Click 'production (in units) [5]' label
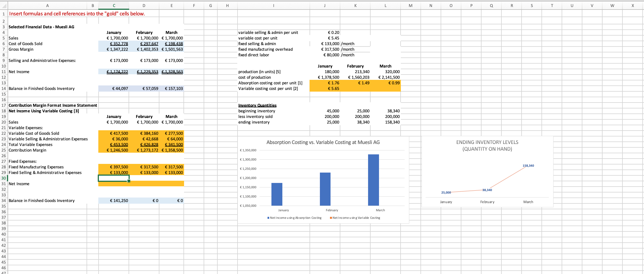644x274 pixels. (259, 72)
